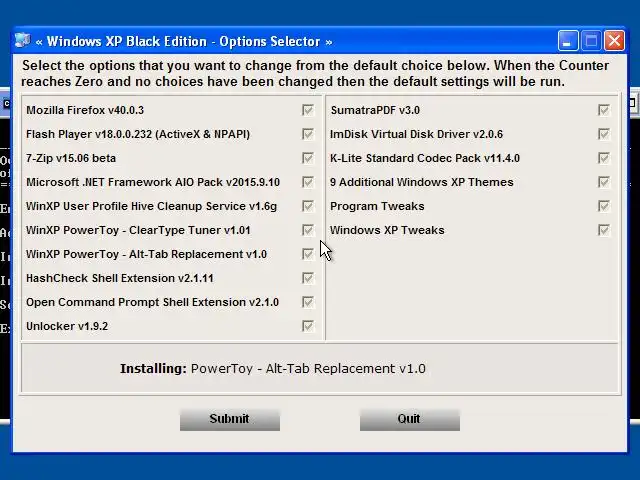Click the Options Selector title bar icon
Image resolution: width=640 pixels, height=480 pixels.
point(22,41)
